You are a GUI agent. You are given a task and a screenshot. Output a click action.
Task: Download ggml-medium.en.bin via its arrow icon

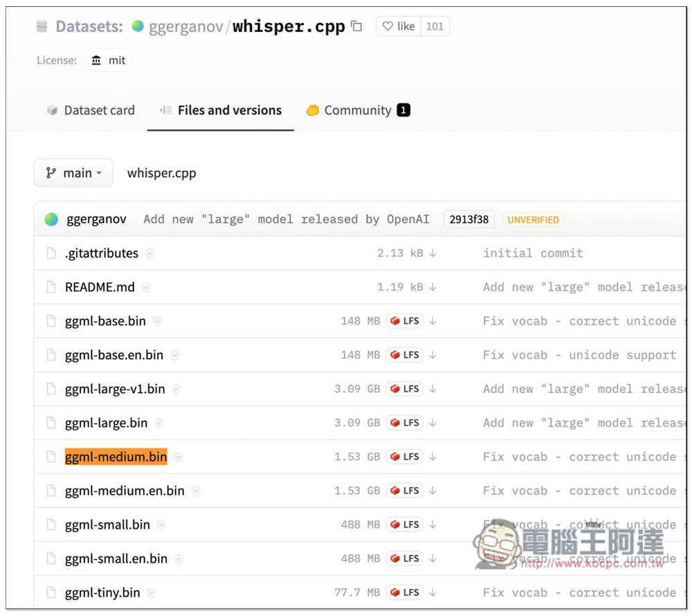click(432, 491)
